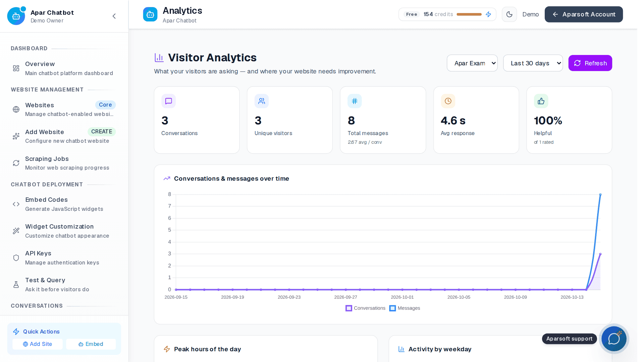Click the Helpful thumbs-up icon
Image resolution: width=644 pixels, height=362 pixels.
(x=541, y=101)
